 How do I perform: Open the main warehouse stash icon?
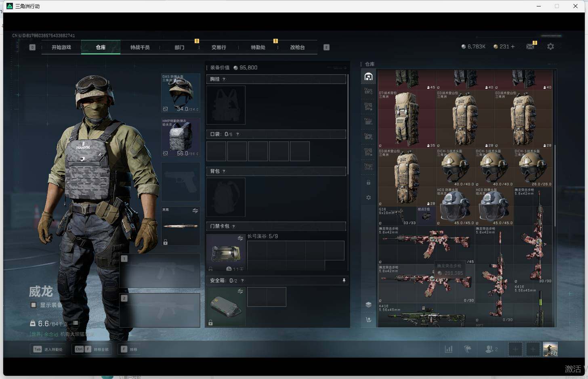pos(368,77)
